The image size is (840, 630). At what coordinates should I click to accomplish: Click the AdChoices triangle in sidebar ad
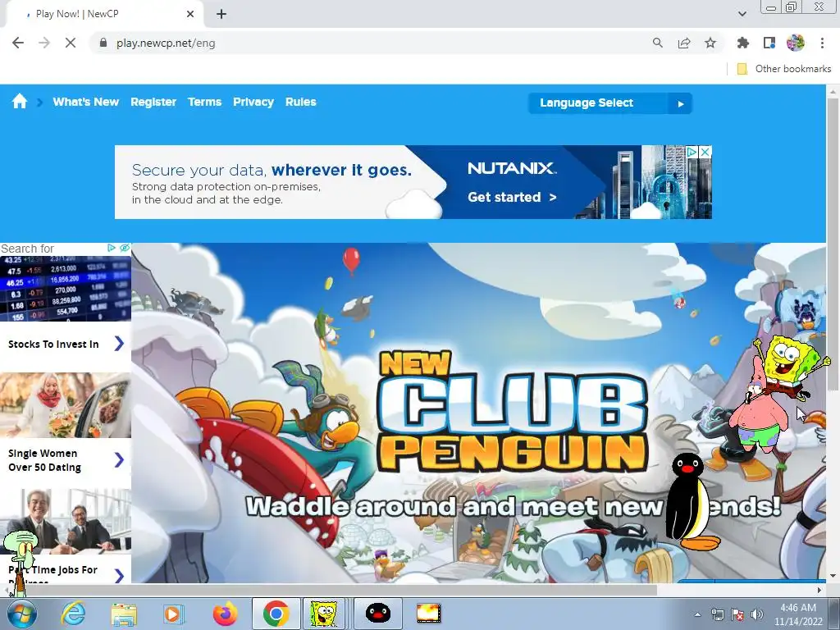point(111,248)
